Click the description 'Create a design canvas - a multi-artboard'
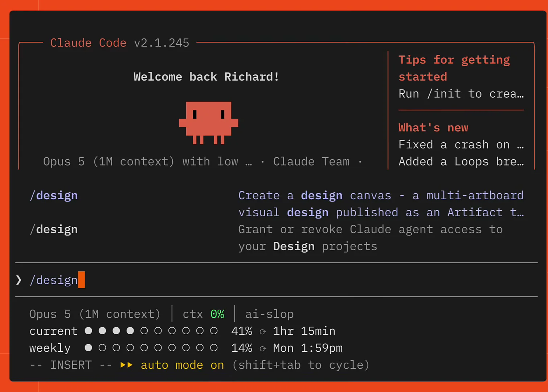548x392 pixels. 381,195
